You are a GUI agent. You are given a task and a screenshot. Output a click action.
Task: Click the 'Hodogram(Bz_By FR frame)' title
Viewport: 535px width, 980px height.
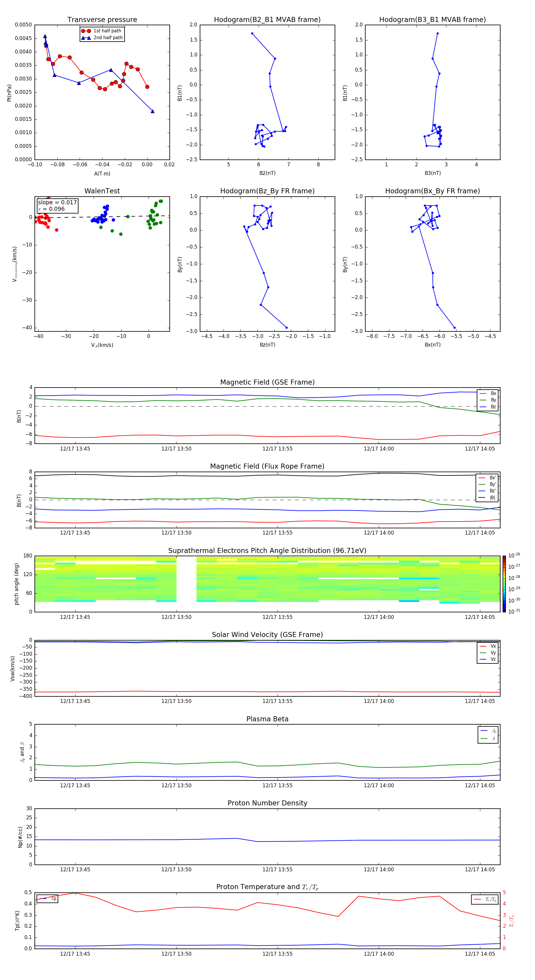click(267, 191)
